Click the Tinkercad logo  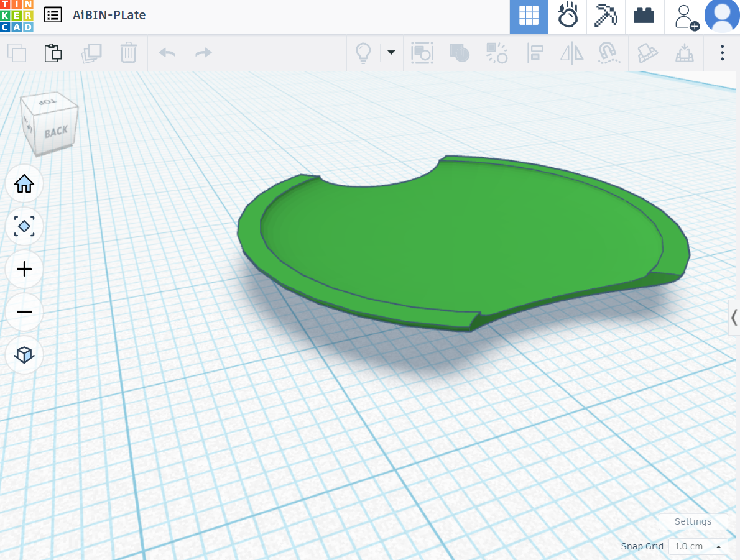(17, 16)
